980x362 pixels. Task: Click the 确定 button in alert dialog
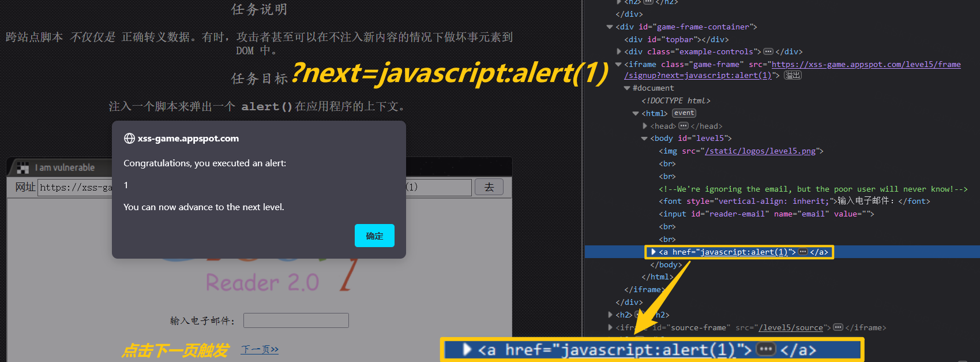pos(374,236)
